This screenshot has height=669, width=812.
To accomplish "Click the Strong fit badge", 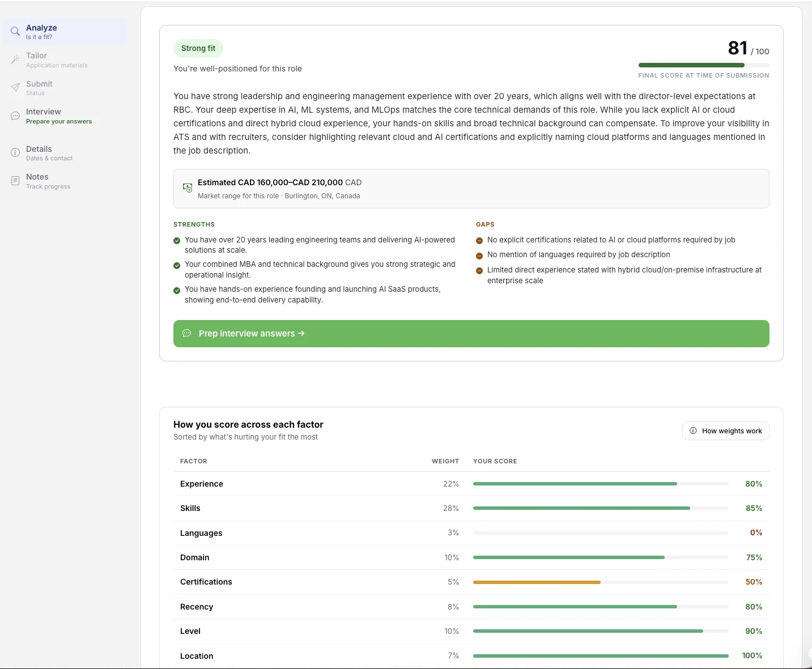I will point(198,48).
